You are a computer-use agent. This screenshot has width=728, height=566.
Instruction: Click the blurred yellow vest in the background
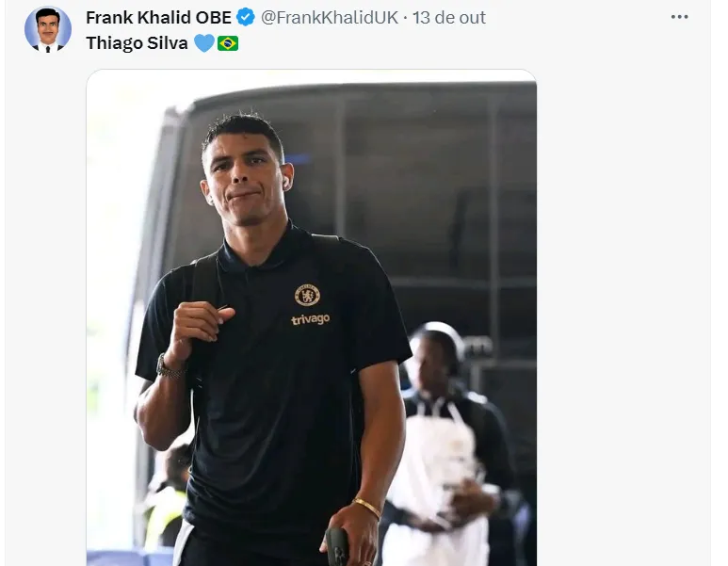(164, 516)
